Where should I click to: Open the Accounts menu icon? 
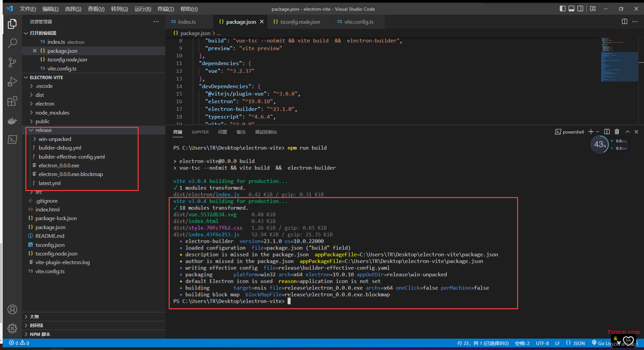coord(12,310)
